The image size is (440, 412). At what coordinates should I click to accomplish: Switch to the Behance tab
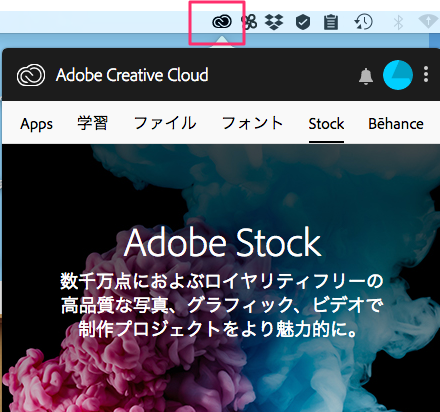pyautogui.click(x=396, y=124)
